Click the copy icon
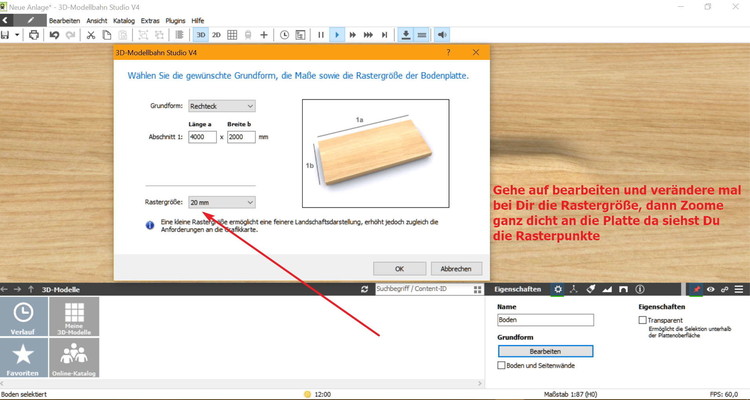The width and height of the screenshot is (750, 400). coord(107,35)
